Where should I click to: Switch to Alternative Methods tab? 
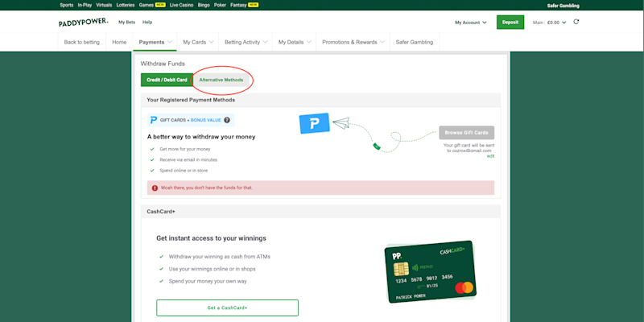[x=221, y=80]
